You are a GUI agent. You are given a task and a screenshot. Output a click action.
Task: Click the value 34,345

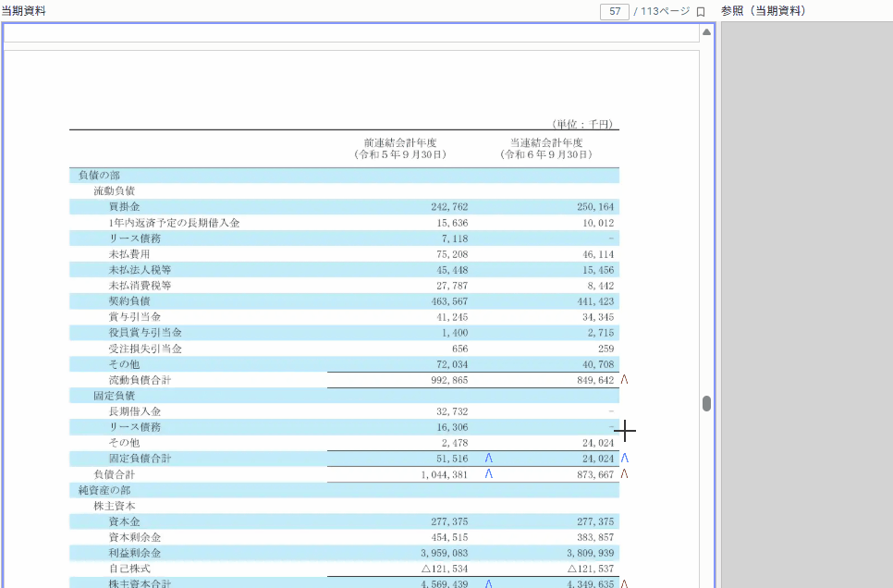point(598,317)
